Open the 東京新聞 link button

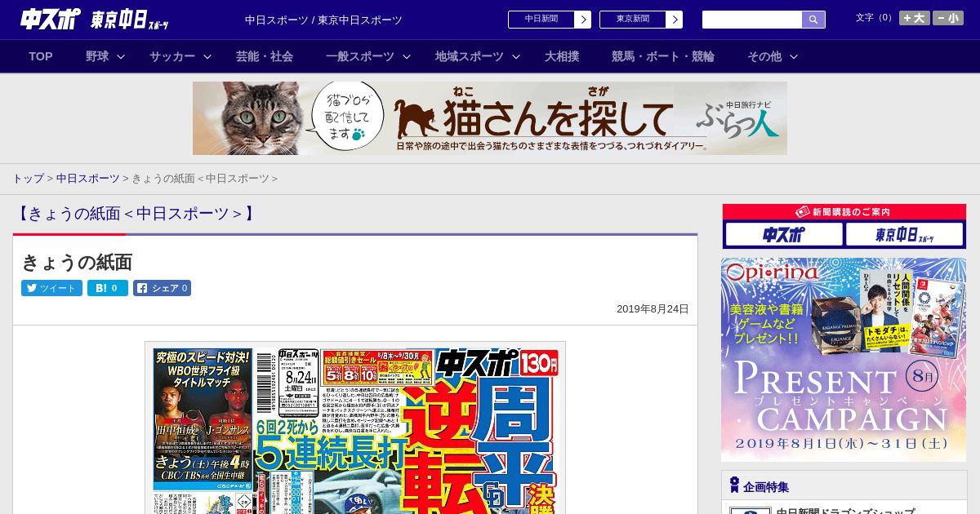pos(633,20)
